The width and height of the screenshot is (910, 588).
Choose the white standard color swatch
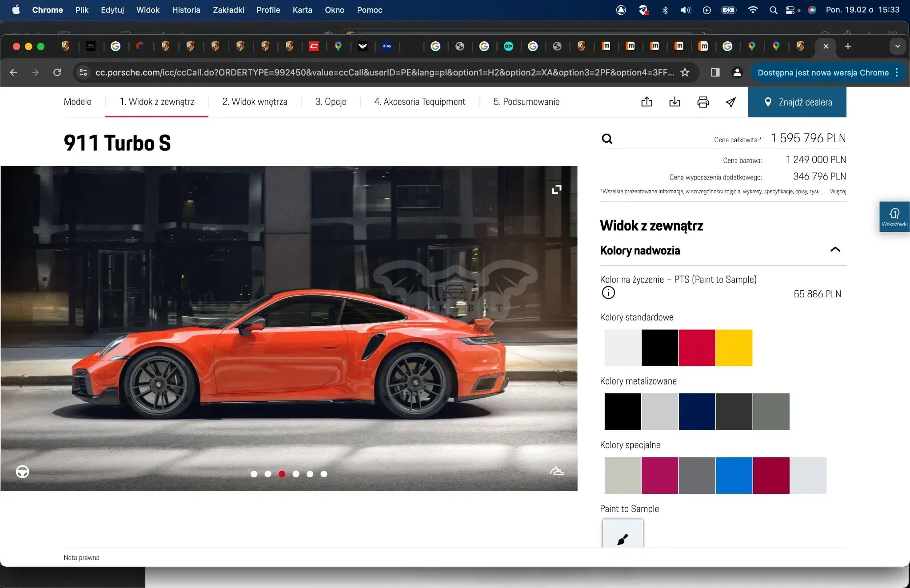coord(623,348)
